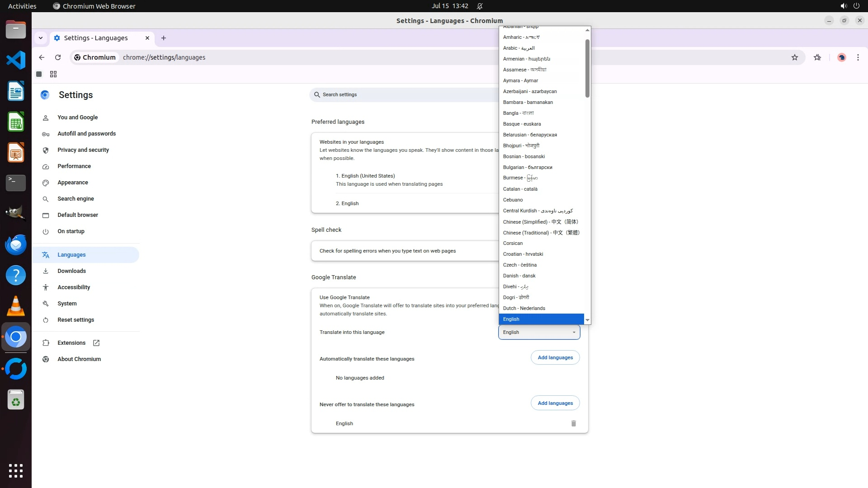Click the page reload icon
This screenshot has height=488, width=868.
pyautogui.click(x=58, y=57)
